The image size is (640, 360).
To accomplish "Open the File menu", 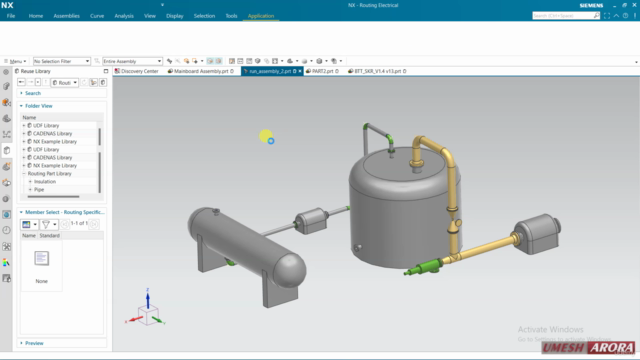I will pyautogui.click(x=11, y=16).
